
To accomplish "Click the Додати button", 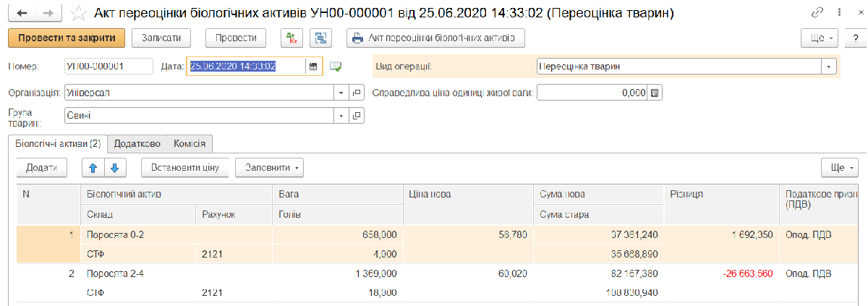I will click(41, 168).
